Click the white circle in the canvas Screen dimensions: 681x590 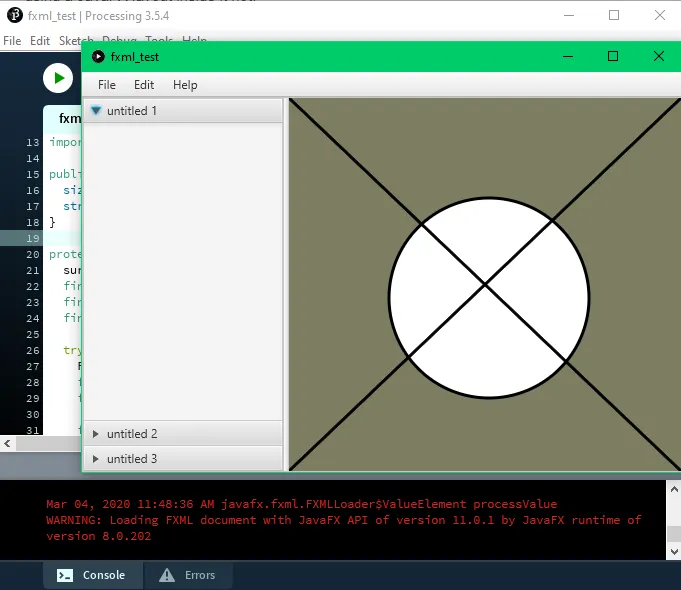pyautogui.click(x=488, y=298)
